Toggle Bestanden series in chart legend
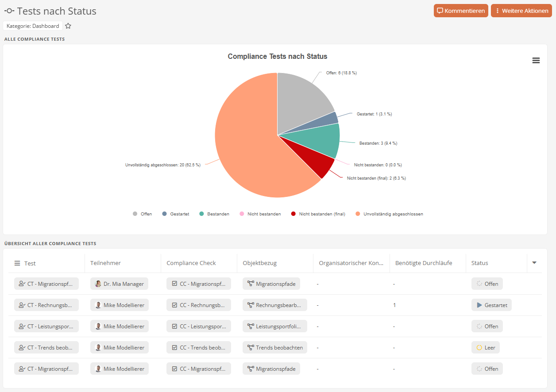This screenshot has height=392, width=556. pos(214,214)
